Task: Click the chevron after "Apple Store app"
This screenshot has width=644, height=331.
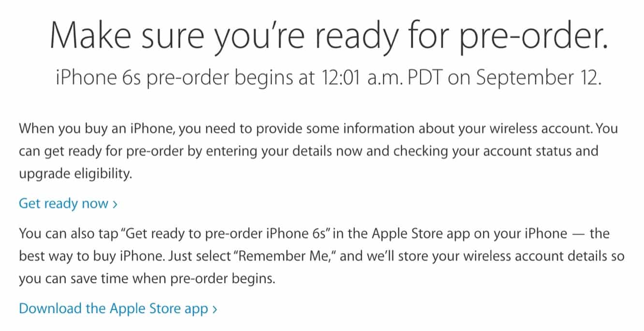Action: pos(215,309)
